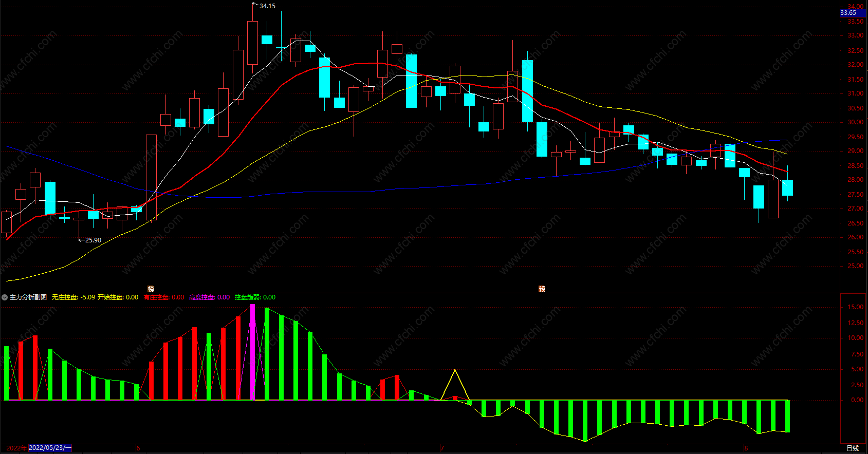Click the 0.00 indicator axis label
Screen dimensions: 868x454
857,400
